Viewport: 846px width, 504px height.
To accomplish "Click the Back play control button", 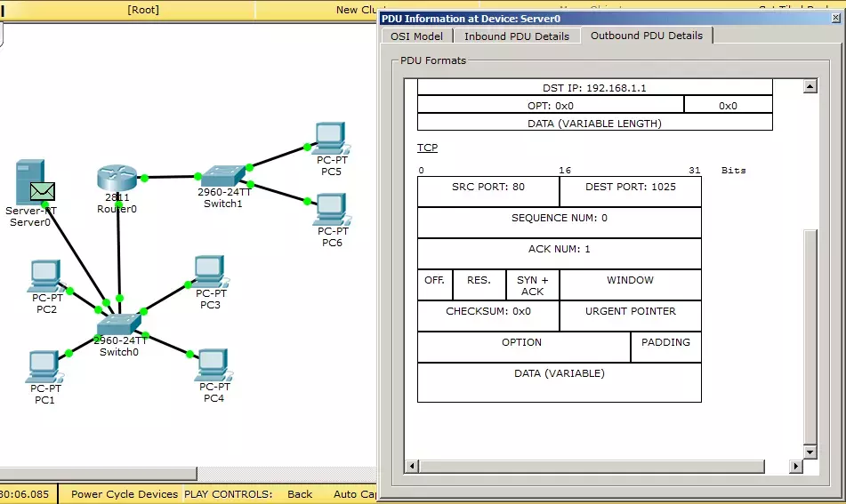I will (x=300, y=493).
